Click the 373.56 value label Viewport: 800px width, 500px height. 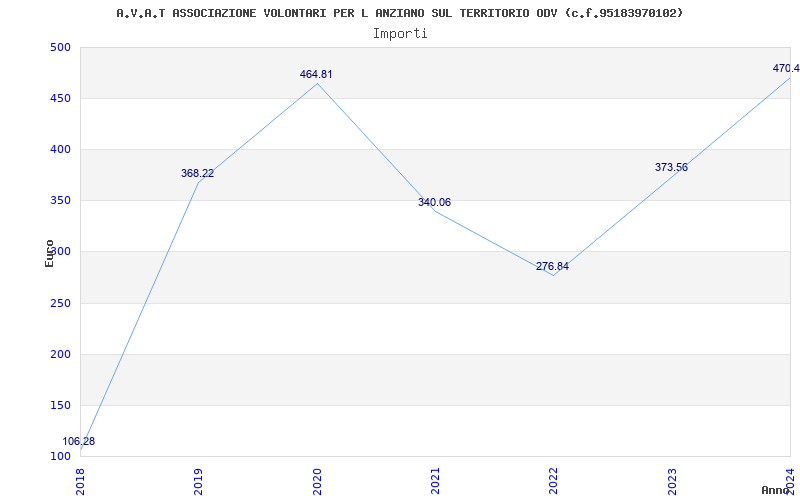click(x=671, y=167)
